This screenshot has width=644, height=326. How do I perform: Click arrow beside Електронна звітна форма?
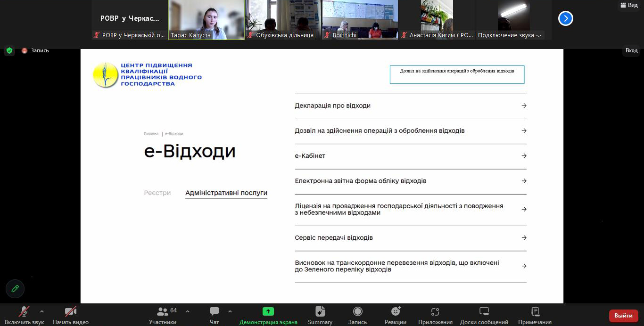point(524,181)
